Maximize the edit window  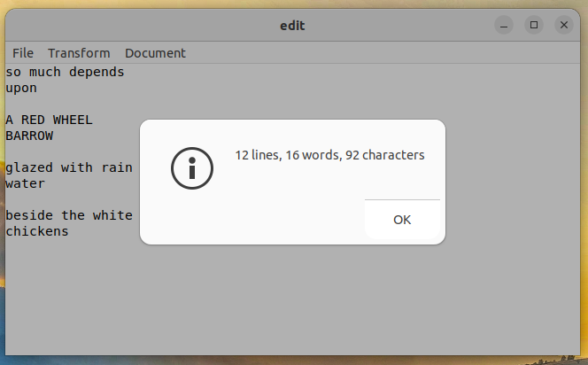coord(534,25)
